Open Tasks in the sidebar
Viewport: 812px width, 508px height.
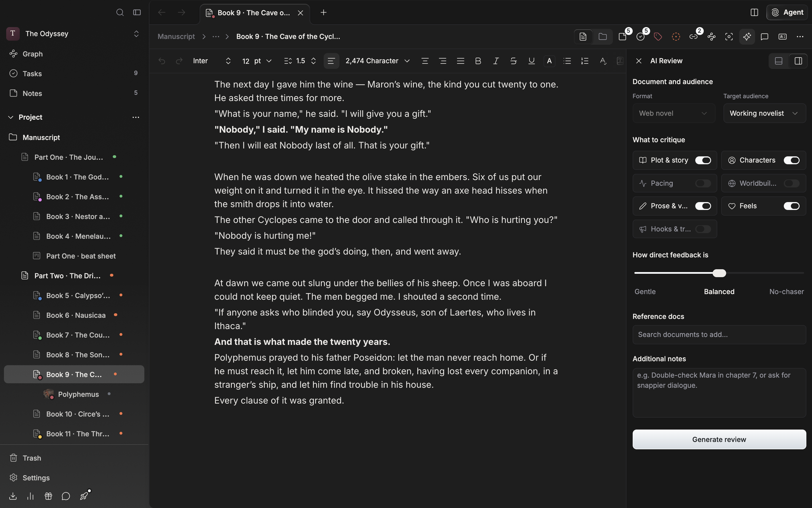74,74
